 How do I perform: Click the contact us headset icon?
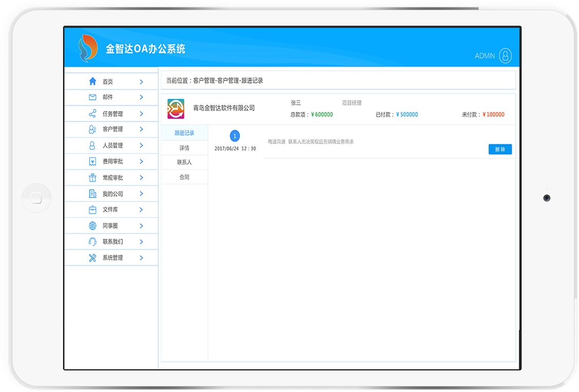(92, 241)
